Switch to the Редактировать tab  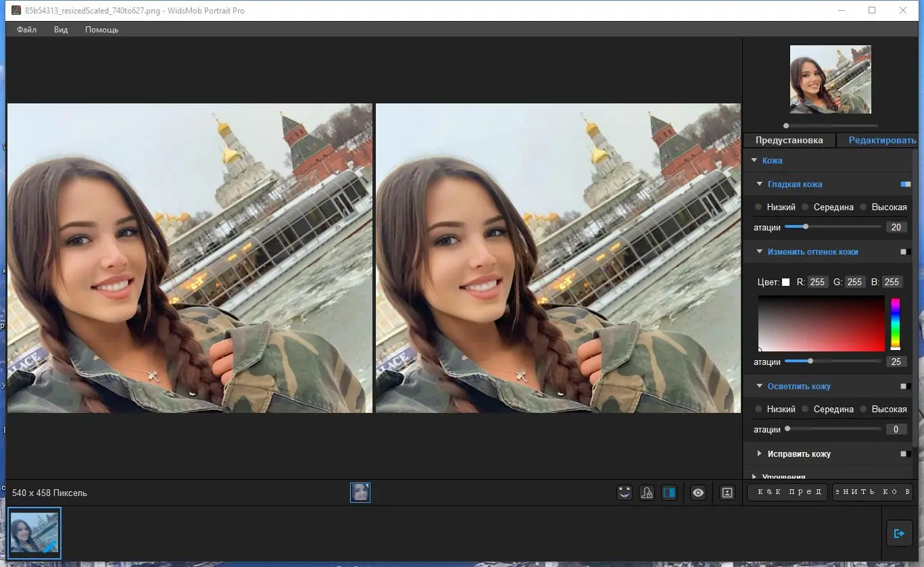(x=881, y=140)
